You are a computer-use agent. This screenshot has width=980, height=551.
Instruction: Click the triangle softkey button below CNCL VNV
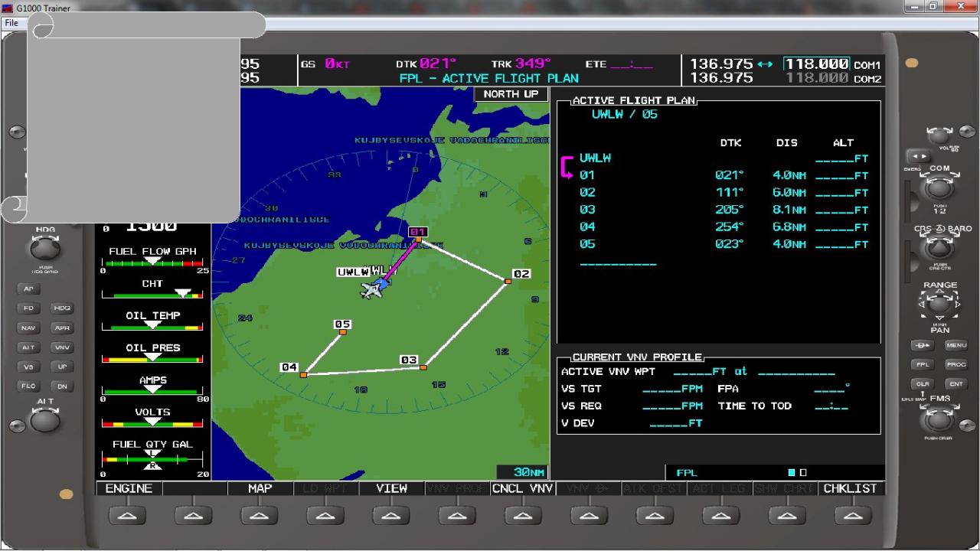523,516
